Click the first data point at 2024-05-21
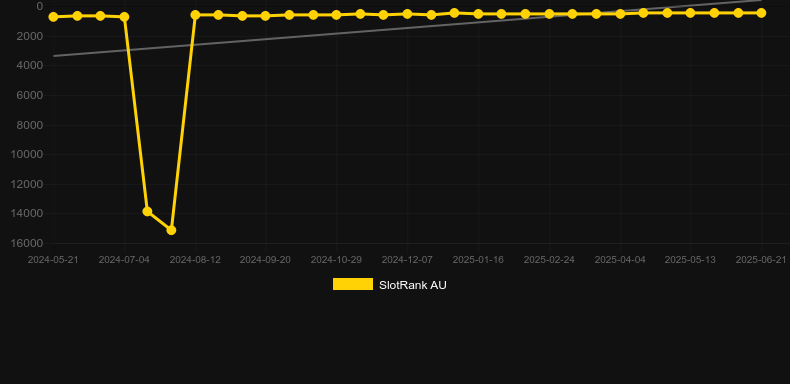The height and width of the screenshot is (384, 790). coord(53,17)
